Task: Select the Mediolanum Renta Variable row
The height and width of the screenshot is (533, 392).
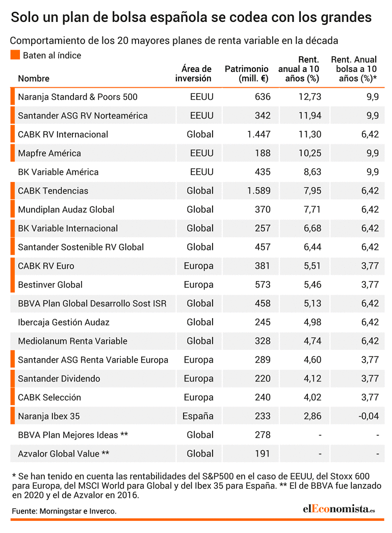Action: coord(197,341)
